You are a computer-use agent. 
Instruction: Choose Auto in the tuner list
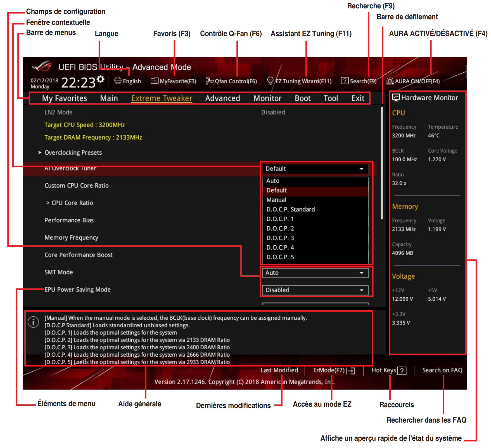315,181
